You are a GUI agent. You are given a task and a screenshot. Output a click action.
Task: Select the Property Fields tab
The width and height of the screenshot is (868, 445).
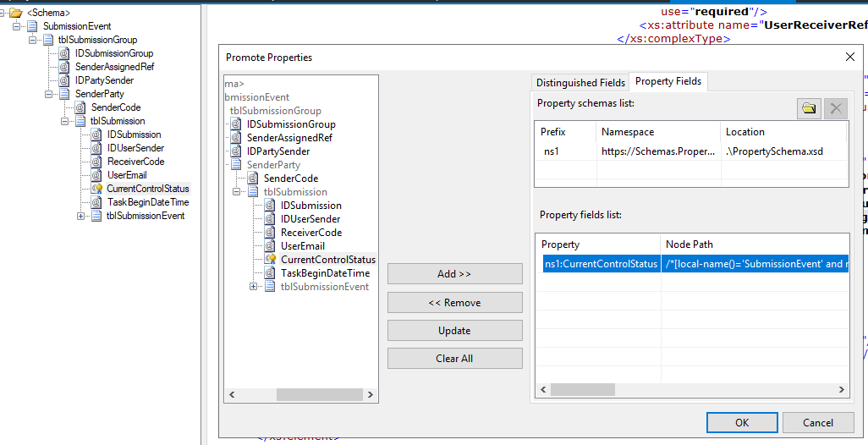pyautogui.click(x=668, y=81)
